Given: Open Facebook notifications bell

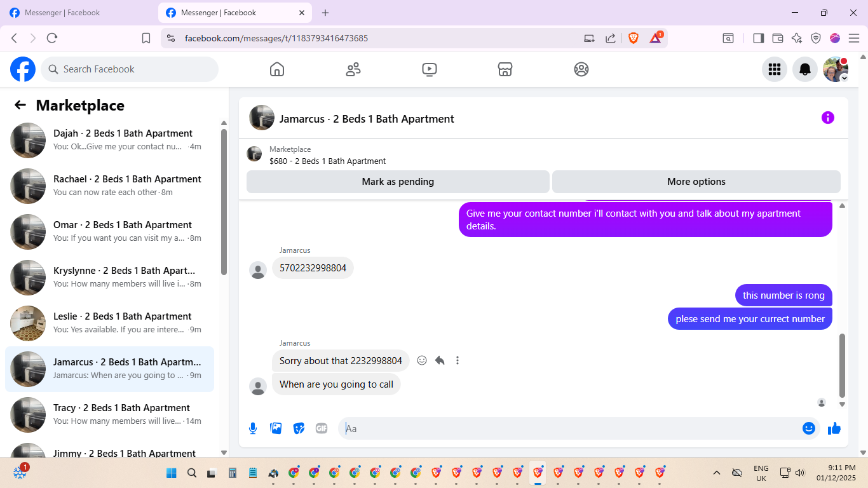Looking at the screenshot, I should 805,69.
